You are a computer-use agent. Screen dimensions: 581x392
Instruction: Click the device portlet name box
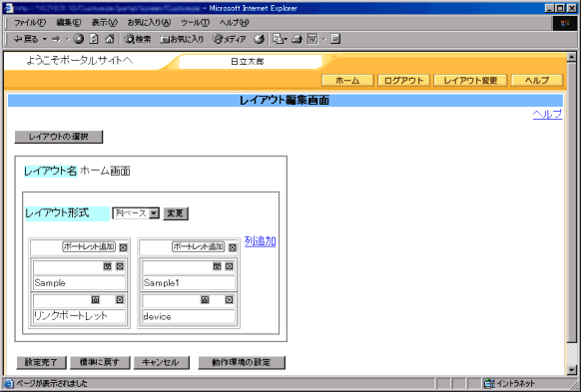pos(189,316)
